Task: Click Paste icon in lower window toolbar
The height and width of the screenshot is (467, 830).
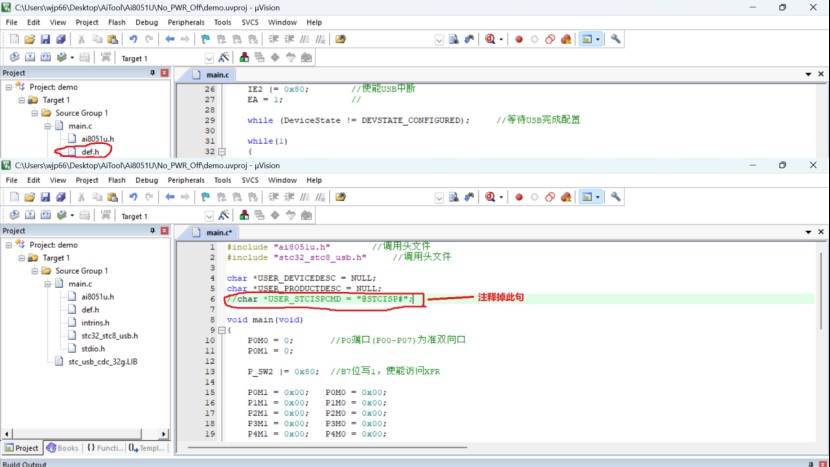Action: coord(112,197)
